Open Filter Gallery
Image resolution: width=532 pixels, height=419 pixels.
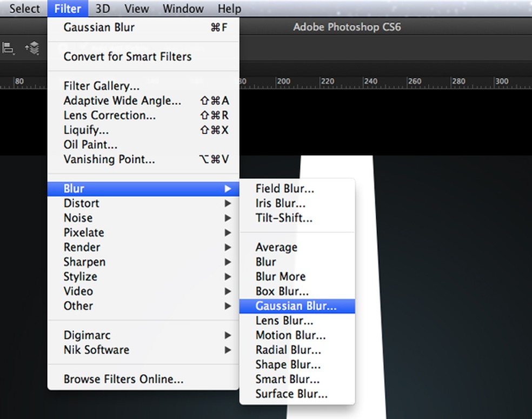143,86
